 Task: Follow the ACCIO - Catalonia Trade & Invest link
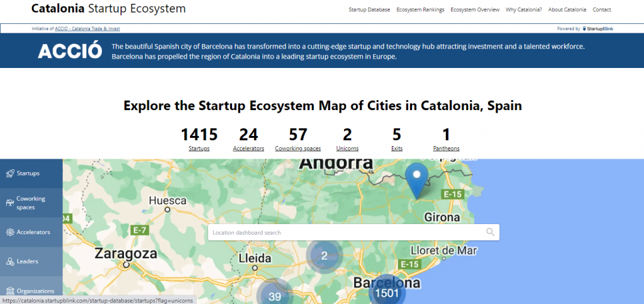[x=87, y=28]
